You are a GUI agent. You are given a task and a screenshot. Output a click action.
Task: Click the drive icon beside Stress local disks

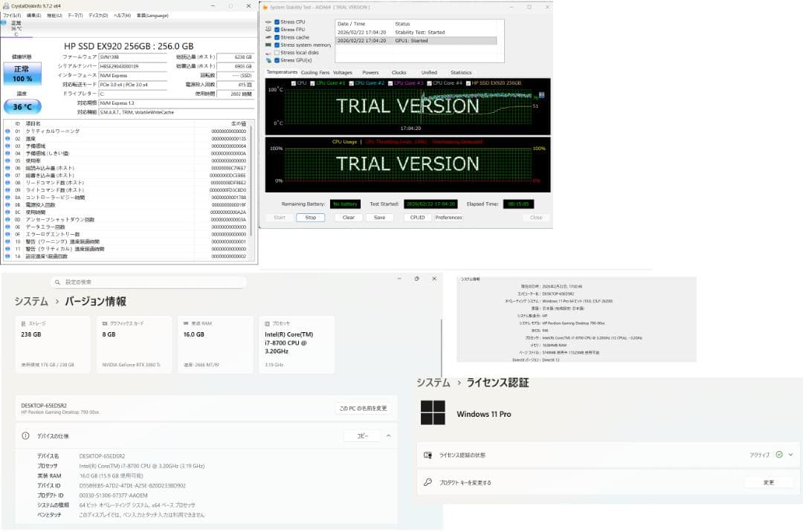coord(268,53)
